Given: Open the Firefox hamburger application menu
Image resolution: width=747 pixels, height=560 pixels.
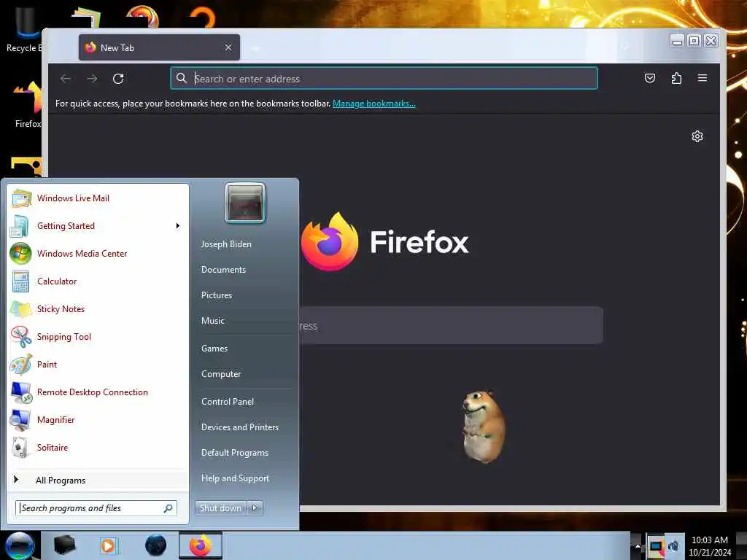Looking at the screenshot, I should [703, 78].
